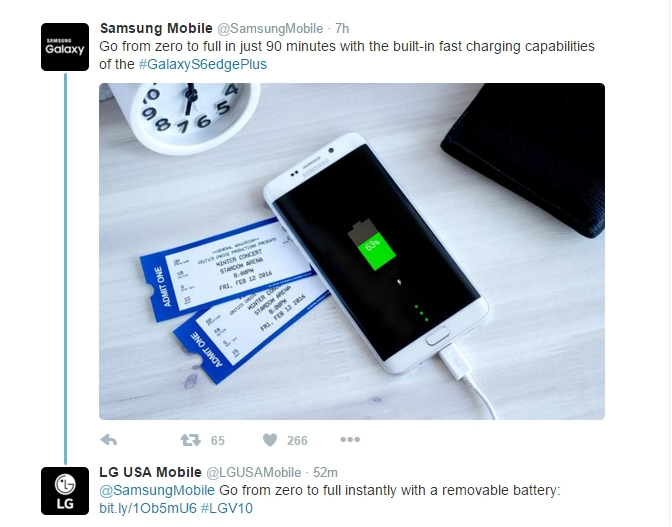
Task: Click the @SamsungMobile mention in LG reply
Action: tap(157, 490)
